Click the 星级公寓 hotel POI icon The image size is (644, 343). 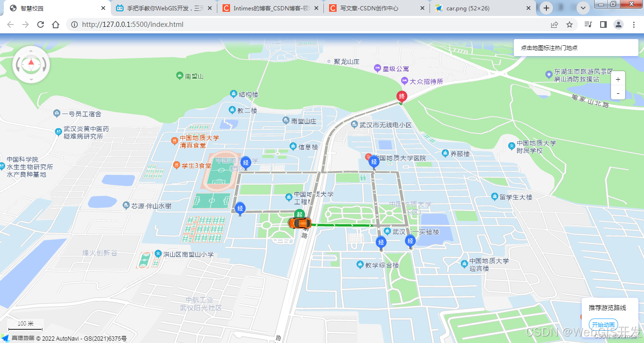(x=377, y=68)
